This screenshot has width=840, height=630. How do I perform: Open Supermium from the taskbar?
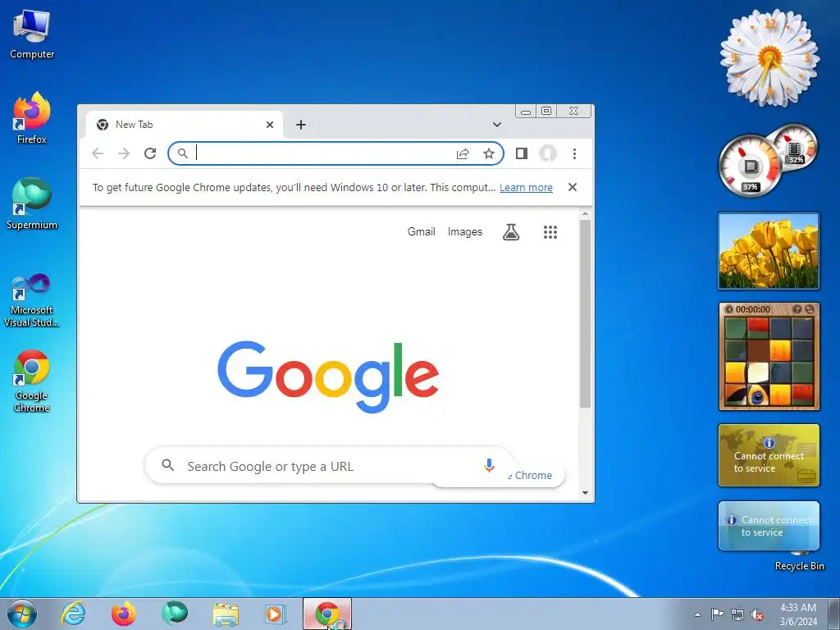174,614
